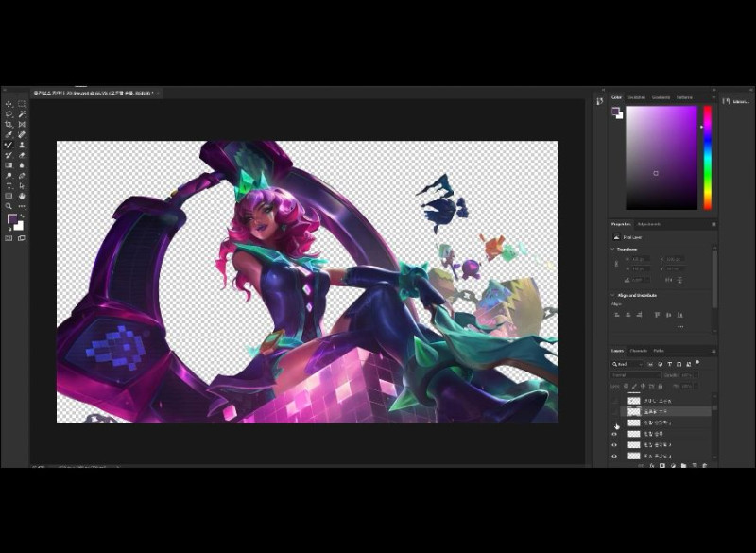This screenshot has height=553, width=756.
Task: Click the rainbow hue slider
Action: (707, 156)
